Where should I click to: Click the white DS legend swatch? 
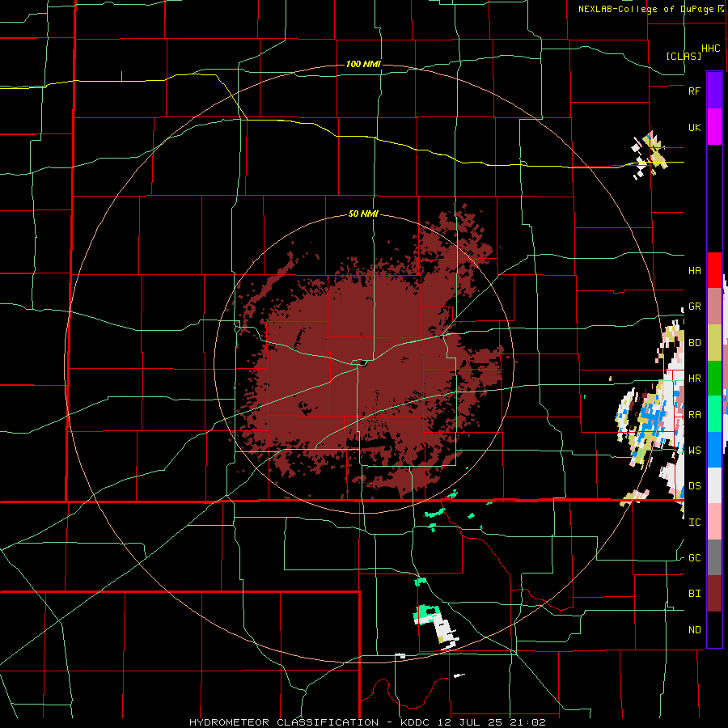coord(714,485)
